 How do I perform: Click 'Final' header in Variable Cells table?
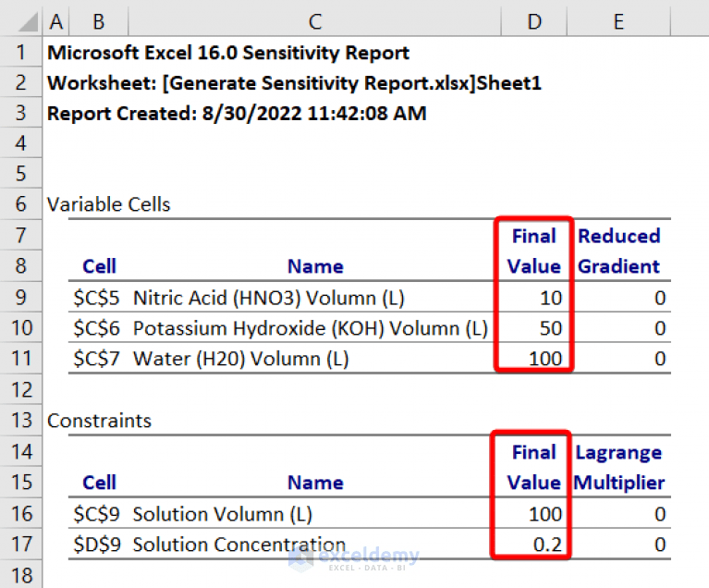pyautogui.click(x=534, y=236)
